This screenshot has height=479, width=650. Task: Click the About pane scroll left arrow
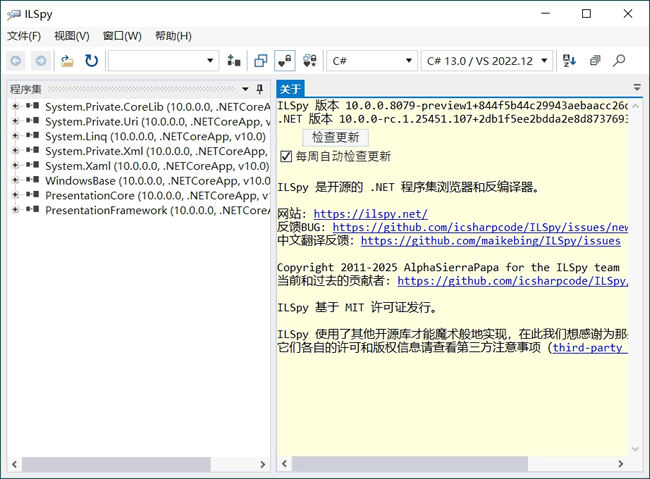[284, 464]
